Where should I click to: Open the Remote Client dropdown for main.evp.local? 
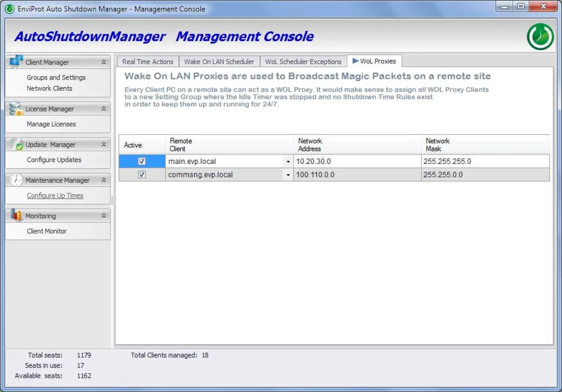(288, 161)
